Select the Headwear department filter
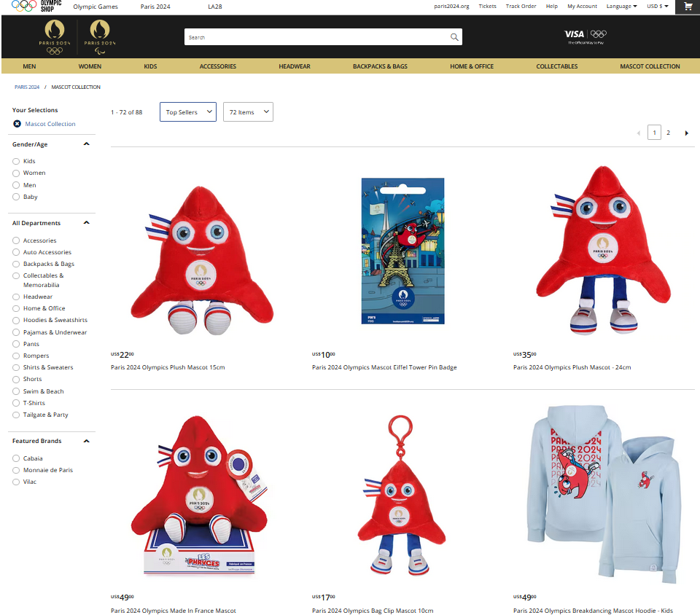This screenshot has height=615, width=700. (x=16, y=297)
